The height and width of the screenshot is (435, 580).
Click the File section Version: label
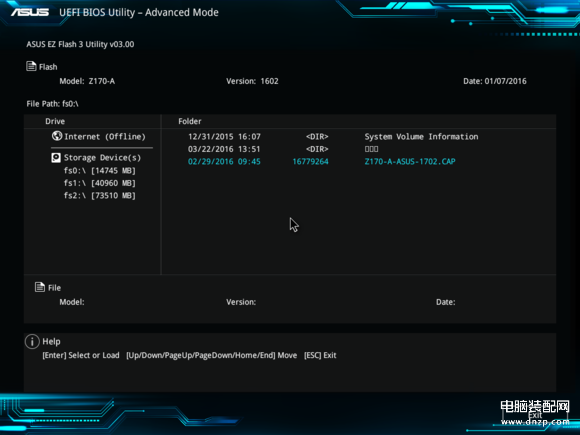241,302
